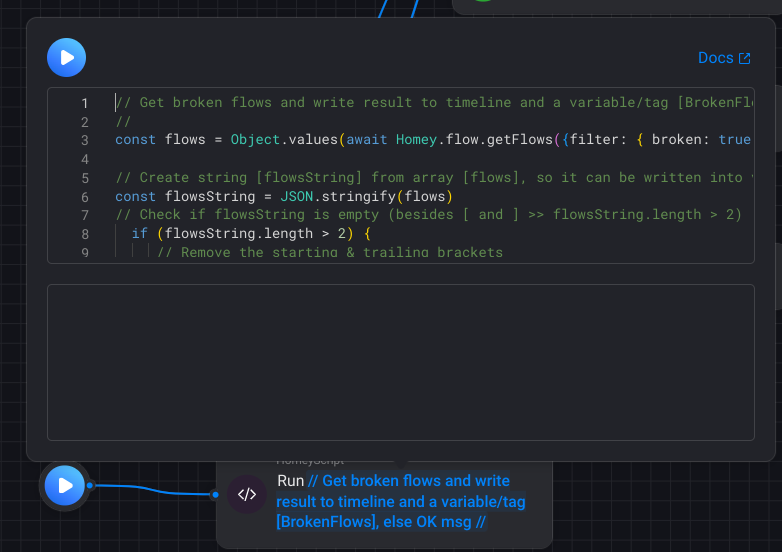Click the 'Create string [flowsString]' comment line
This screenshot has width=782, height=552.
coord(434,178)
